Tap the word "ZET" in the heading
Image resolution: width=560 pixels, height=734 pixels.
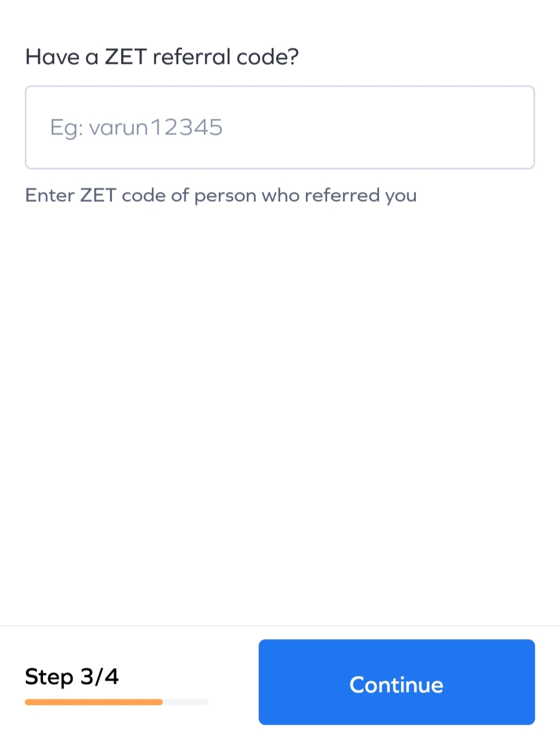click(126, 57)
